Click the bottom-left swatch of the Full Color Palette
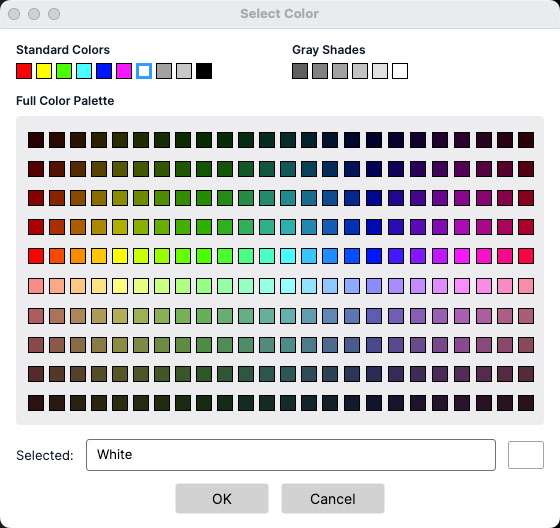 36,403
